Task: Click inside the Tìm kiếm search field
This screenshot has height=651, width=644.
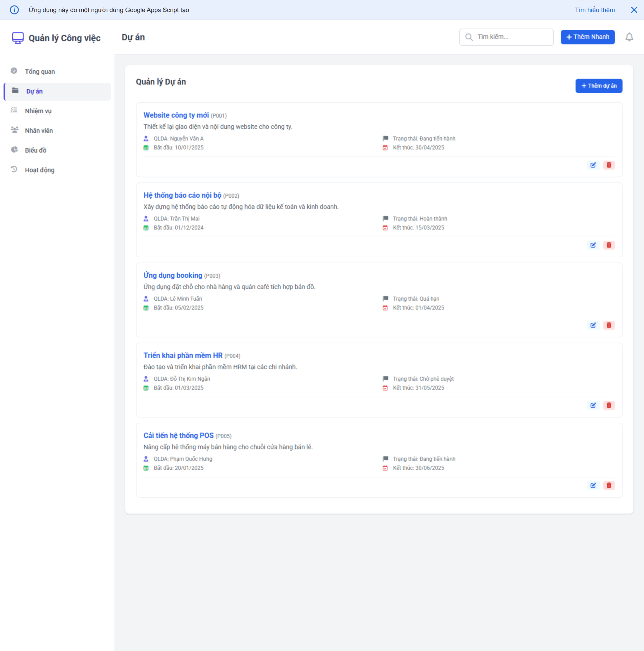Action: click(x=506, y=37)
